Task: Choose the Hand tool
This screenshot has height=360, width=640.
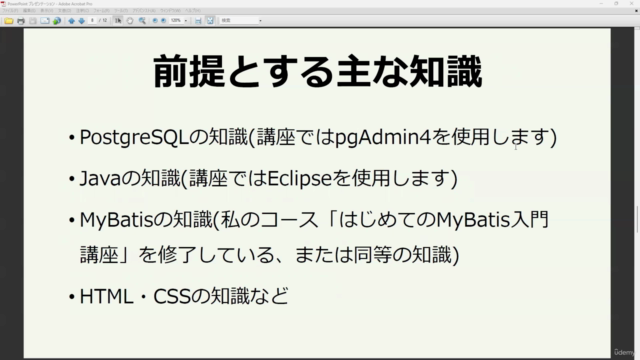Action: 130,20
